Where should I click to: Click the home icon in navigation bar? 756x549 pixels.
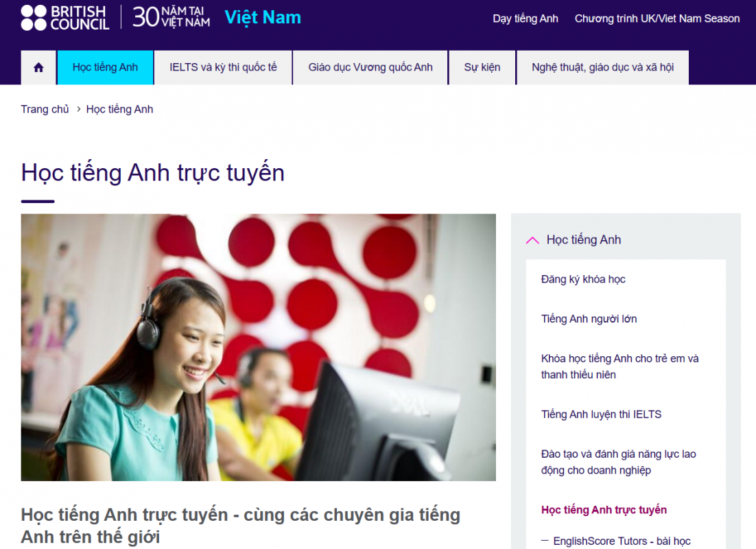point(38,67)
